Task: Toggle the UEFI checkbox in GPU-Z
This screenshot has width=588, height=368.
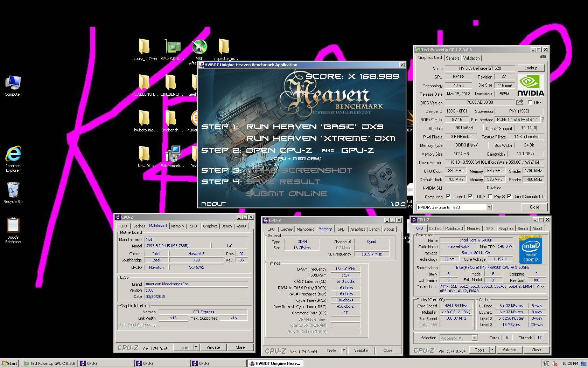Action: coord(530,103)
